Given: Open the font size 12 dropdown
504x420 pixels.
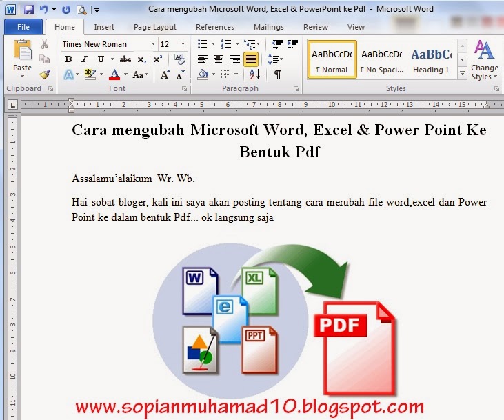Looking at the screenshot, I should click(x=183, y=44).
